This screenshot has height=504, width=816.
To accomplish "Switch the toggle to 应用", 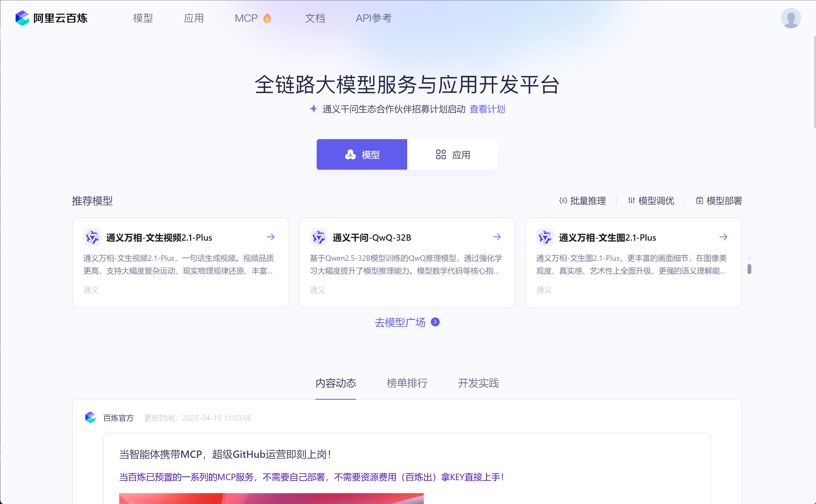I will (x=452, y=155).
